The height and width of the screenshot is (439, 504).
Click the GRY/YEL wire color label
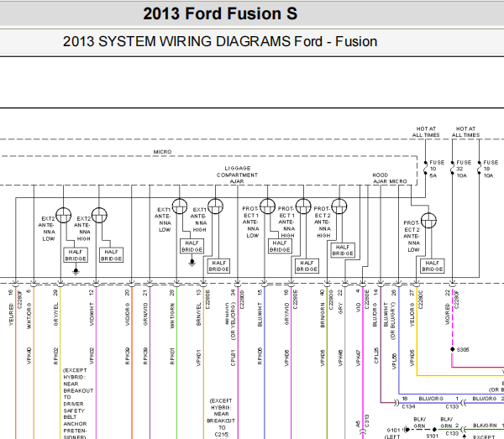pos(56,315)
